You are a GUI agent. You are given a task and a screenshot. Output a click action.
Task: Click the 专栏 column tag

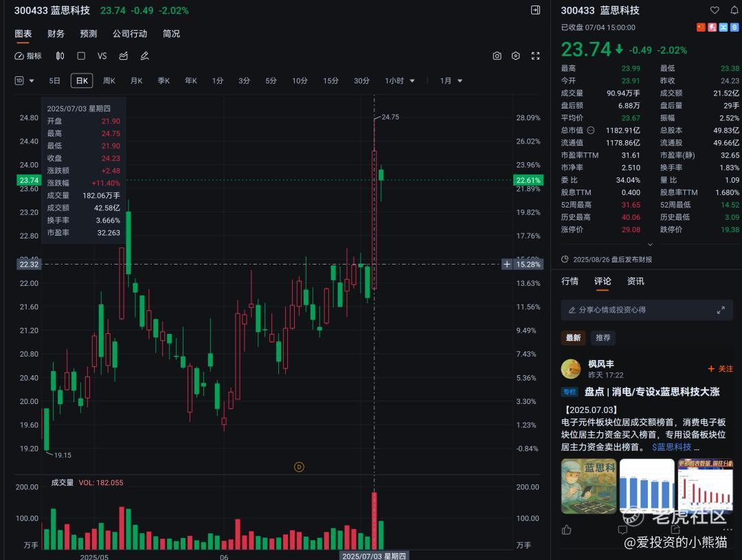570,392
